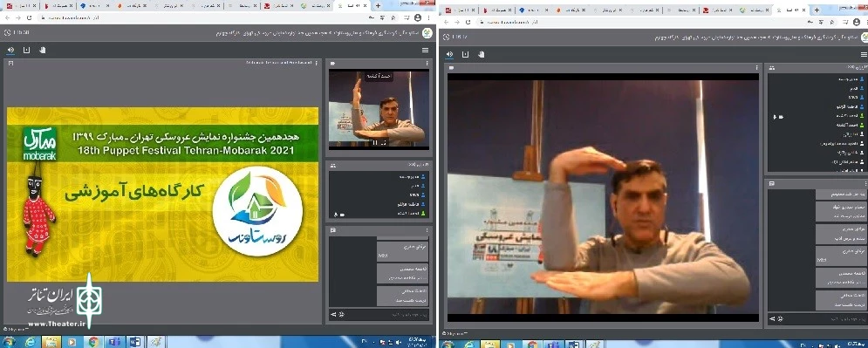Switch to the third tab in the left browser

[95, 5]
